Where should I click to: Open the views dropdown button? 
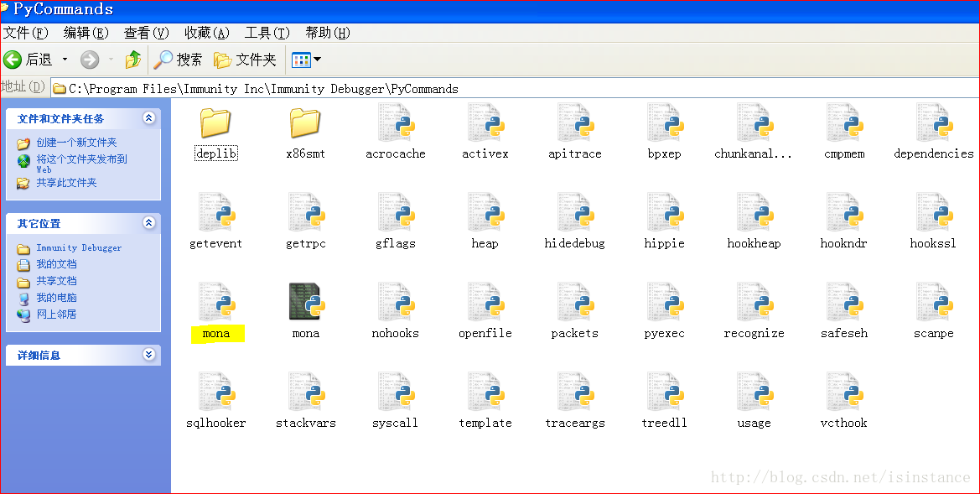coord(306,60)
